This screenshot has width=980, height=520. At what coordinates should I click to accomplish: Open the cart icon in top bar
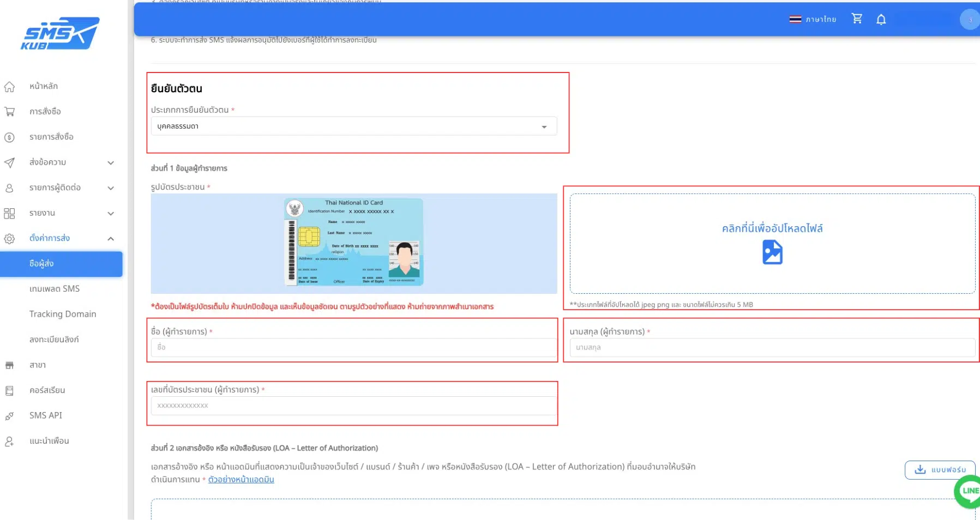857,19
